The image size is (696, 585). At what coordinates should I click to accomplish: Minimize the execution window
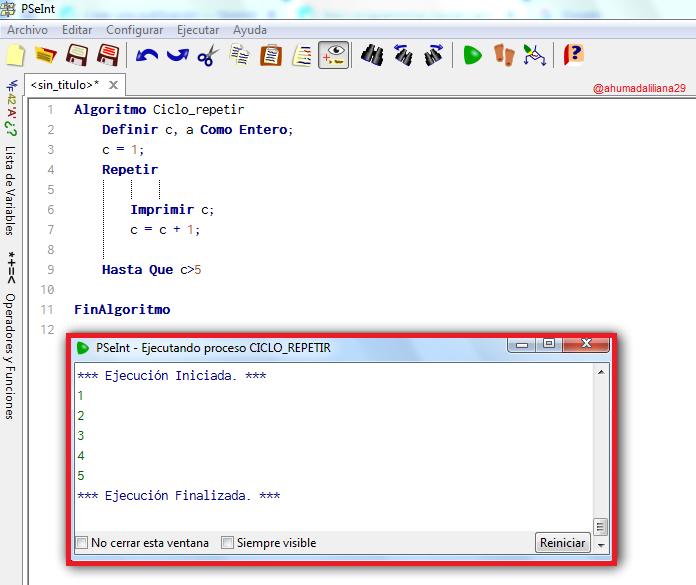(522, 345)
